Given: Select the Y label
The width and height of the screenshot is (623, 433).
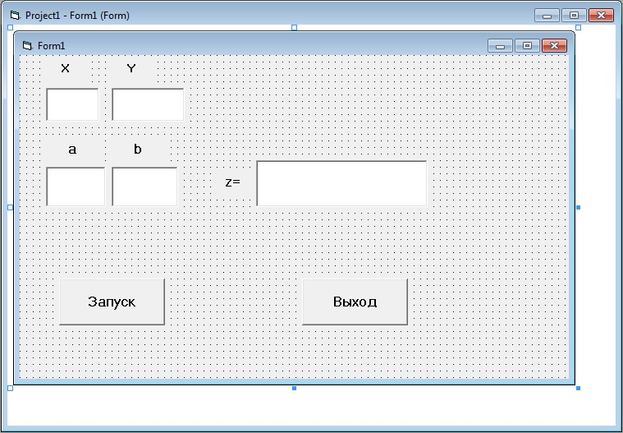Looking at the screenshot, I should 132,68.
